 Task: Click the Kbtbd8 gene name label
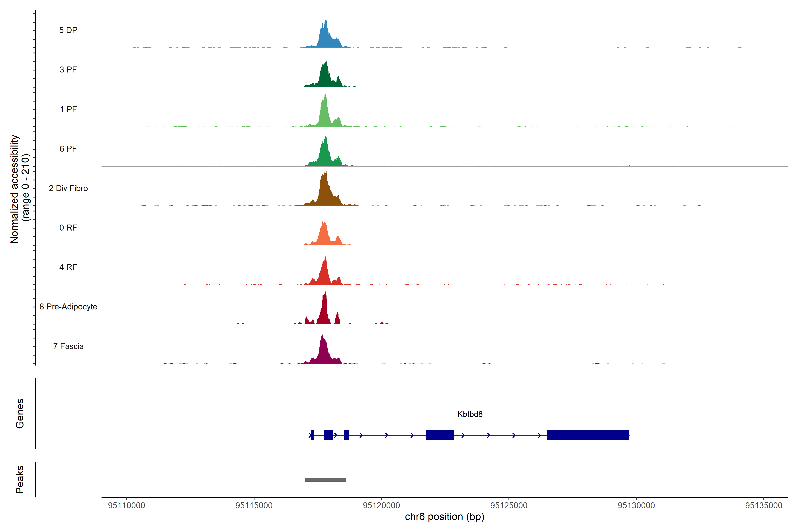(470, 414)
